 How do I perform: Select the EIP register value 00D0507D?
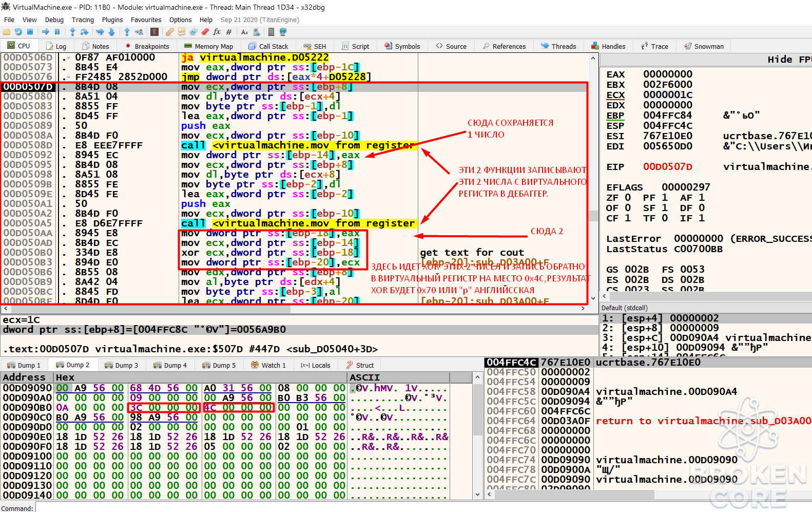click(668, 167)
